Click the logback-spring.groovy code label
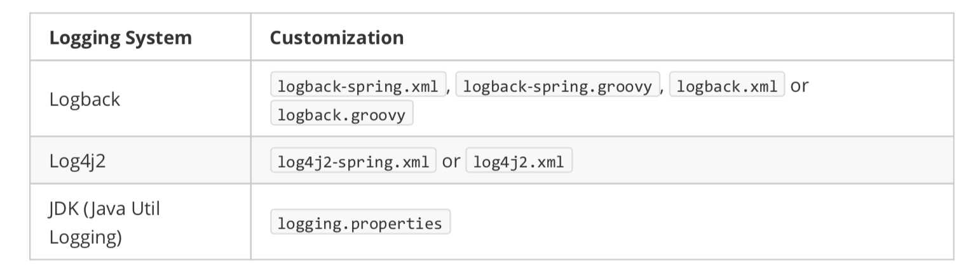This screenshot has width=980, height=273. coord(557,85)
